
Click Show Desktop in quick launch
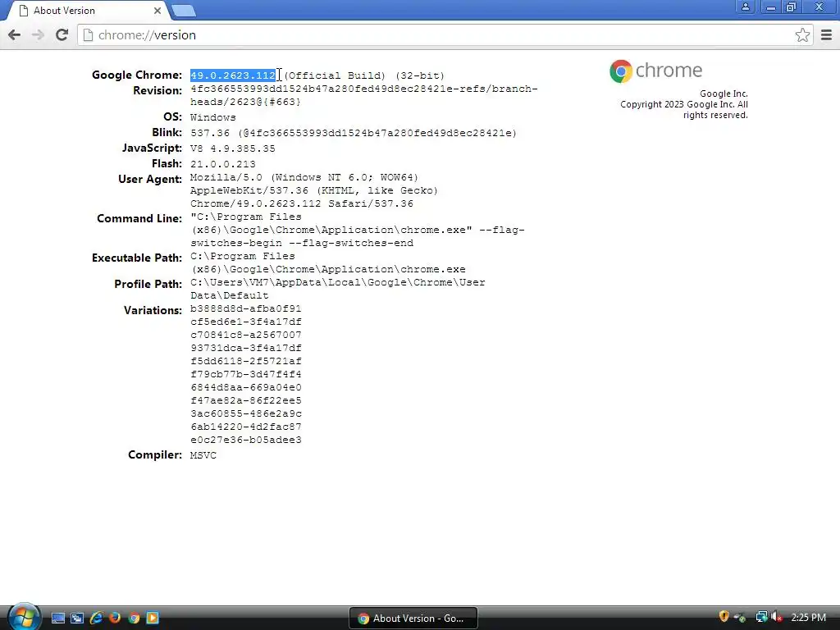point(58,619)
